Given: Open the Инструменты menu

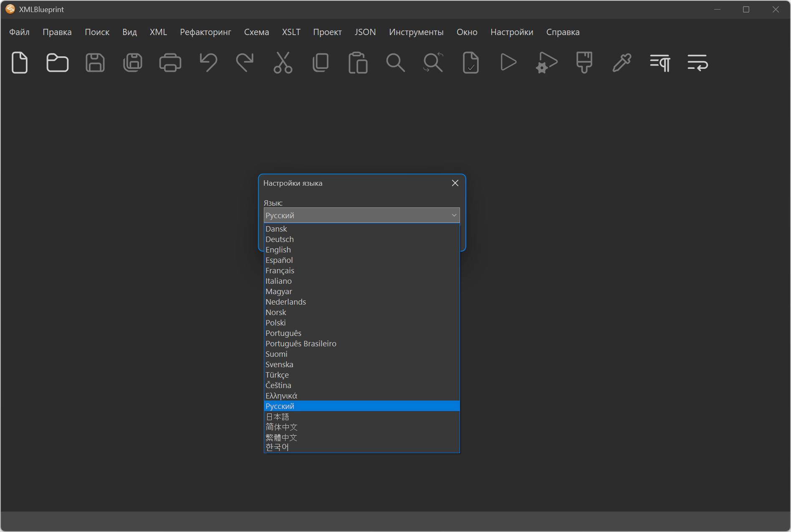Looking at the screenshot, I should pyautogui.click(x=416, y=32).
